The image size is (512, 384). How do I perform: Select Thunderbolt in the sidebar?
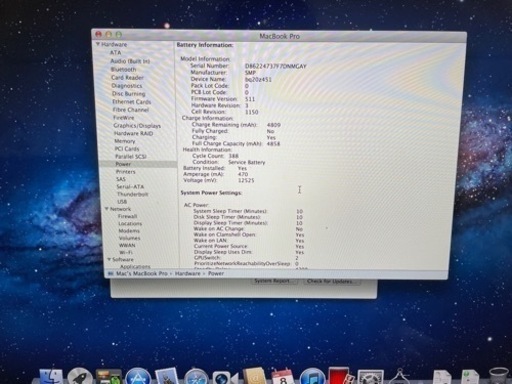click(x=132, y=194)
